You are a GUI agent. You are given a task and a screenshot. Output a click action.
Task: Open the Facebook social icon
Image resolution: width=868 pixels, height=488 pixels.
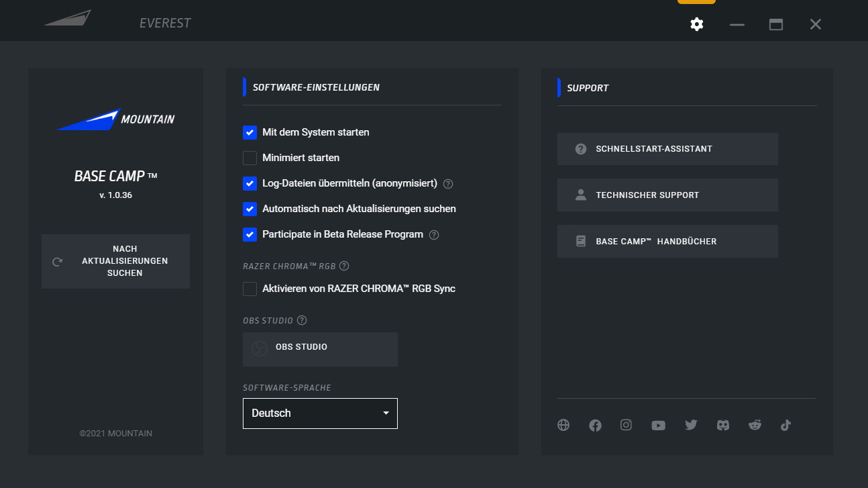(595, 425)
